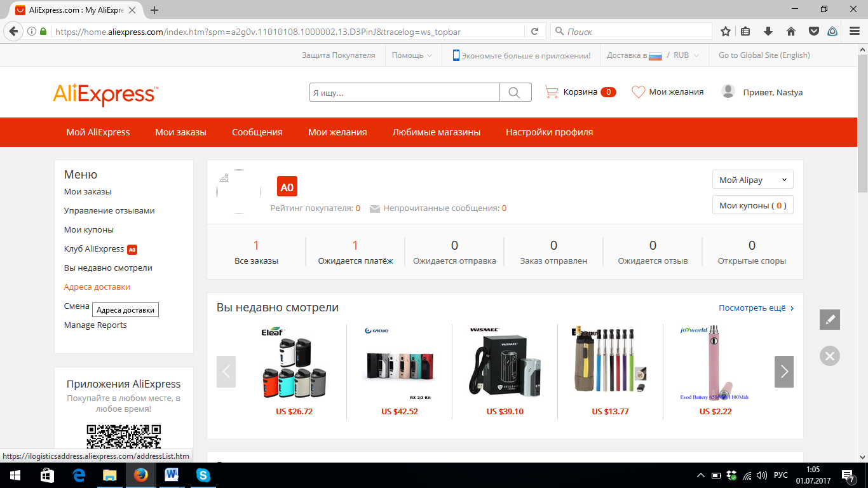868x488 pixels.
Task: Reload the page with the refresh icon
Action: coord(534,31)
